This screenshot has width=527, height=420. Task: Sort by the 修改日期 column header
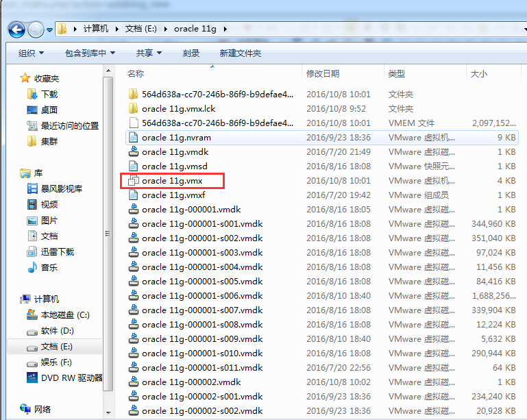(x=323, y=73)
